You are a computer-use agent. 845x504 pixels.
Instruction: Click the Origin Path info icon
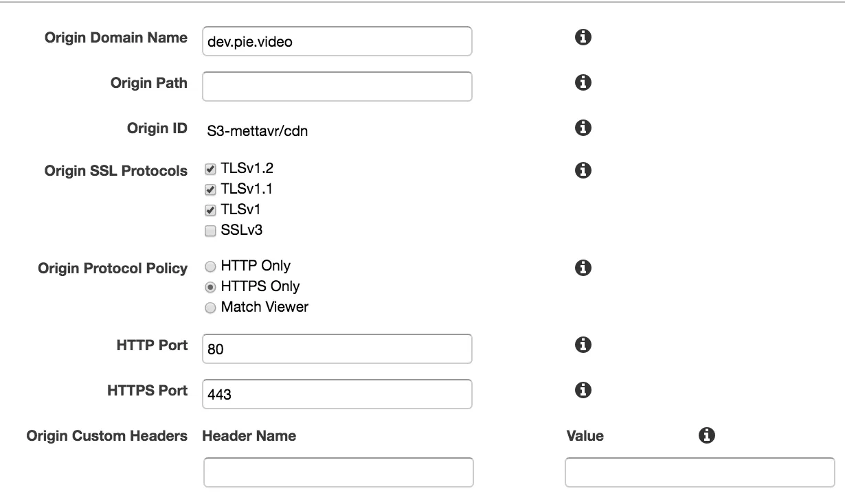583,83
